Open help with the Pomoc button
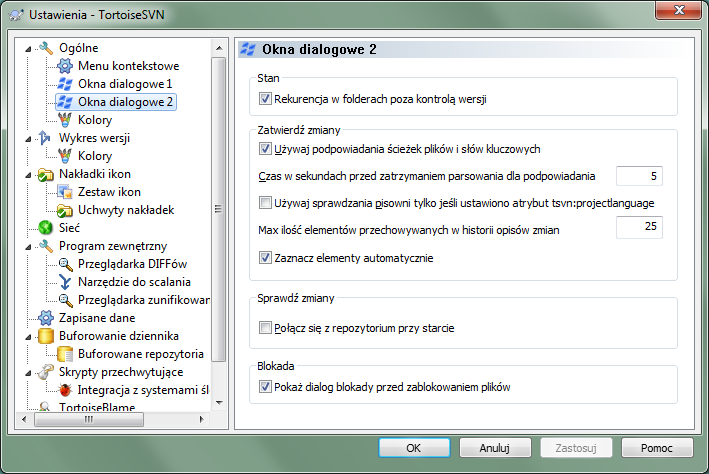Viewport: 709px width, 474px height. click(657, 448)
